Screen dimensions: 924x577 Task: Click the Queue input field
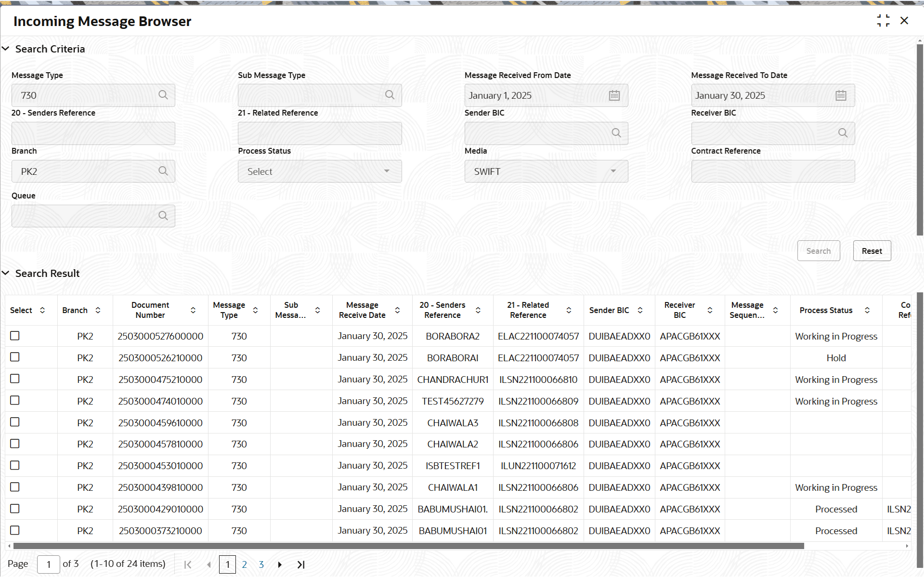pyautogui.click(x=93, y=216)
